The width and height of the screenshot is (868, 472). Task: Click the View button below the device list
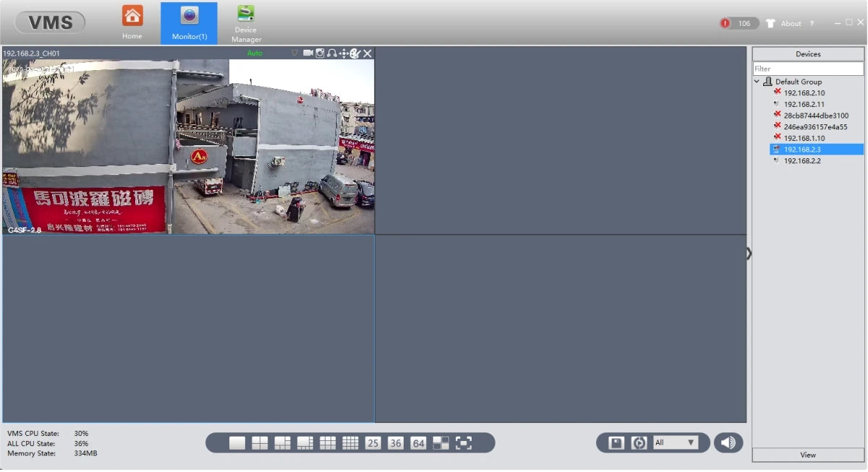pyautogui.click(x=808, y=455)
